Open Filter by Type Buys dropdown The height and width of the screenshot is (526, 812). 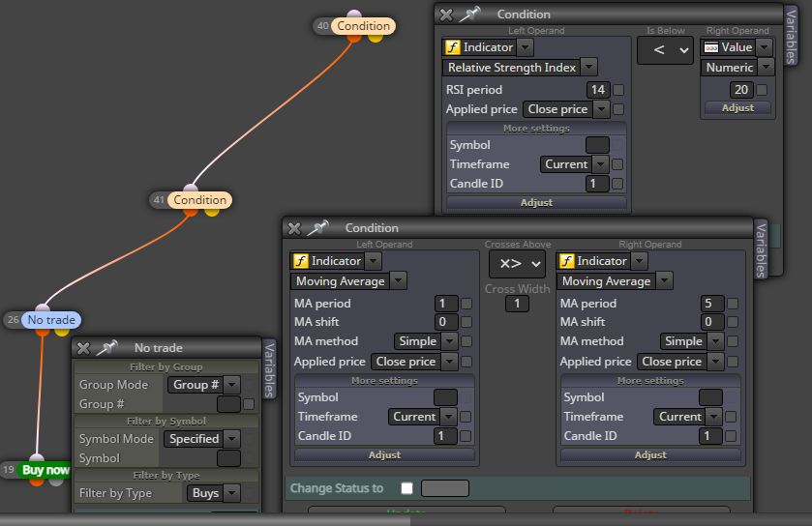(213, 493)
